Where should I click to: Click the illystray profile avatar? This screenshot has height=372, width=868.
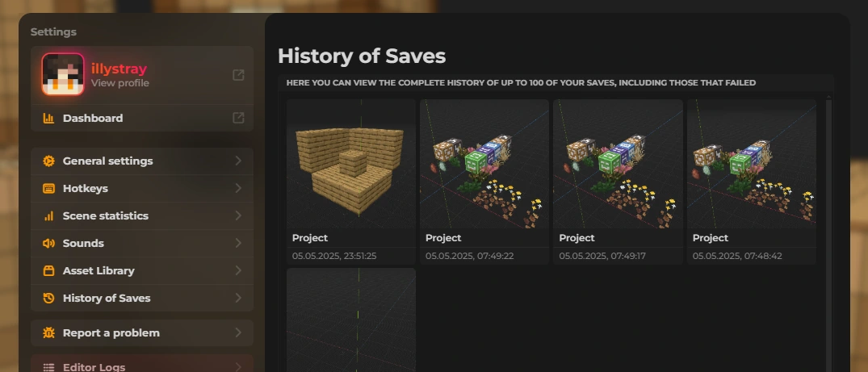(x=63, y=74)
